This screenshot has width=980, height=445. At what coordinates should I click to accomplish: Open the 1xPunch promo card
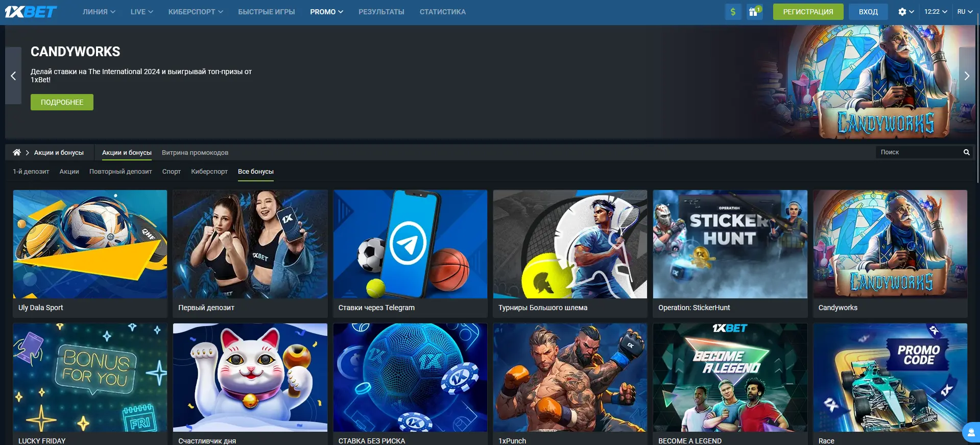[x=570, y=384]
